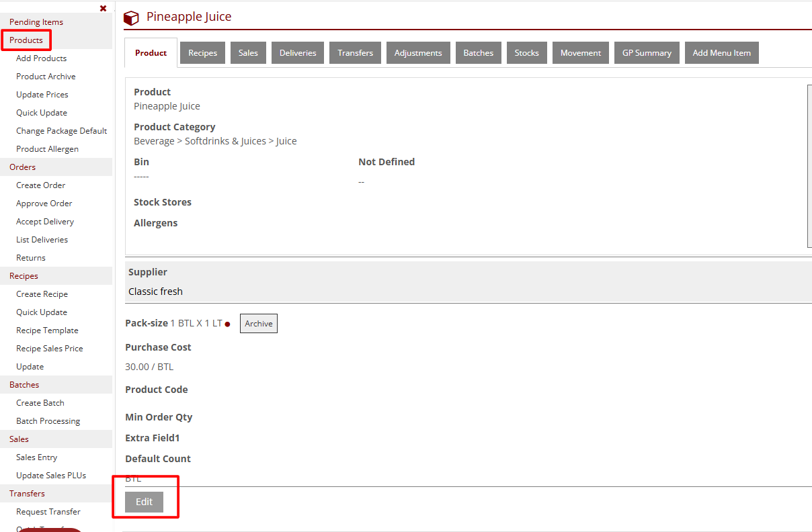
Task: Open Create Order from sidebar
Action: click(x=40, y=185)
